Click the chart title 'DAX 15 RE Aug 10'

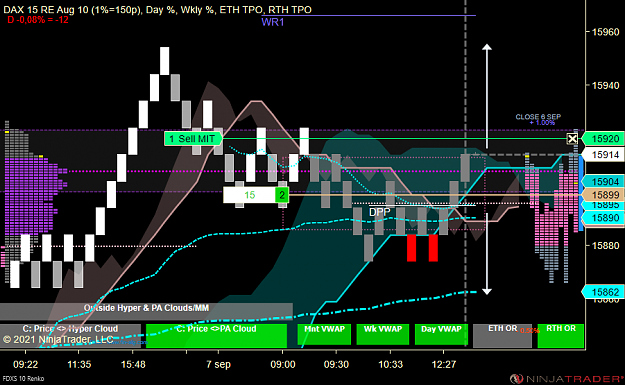46,10
